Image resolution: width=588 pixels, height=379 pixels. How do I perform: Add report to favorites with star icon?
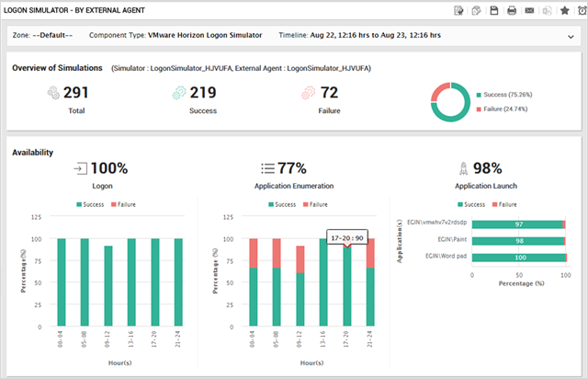point(565,10)
